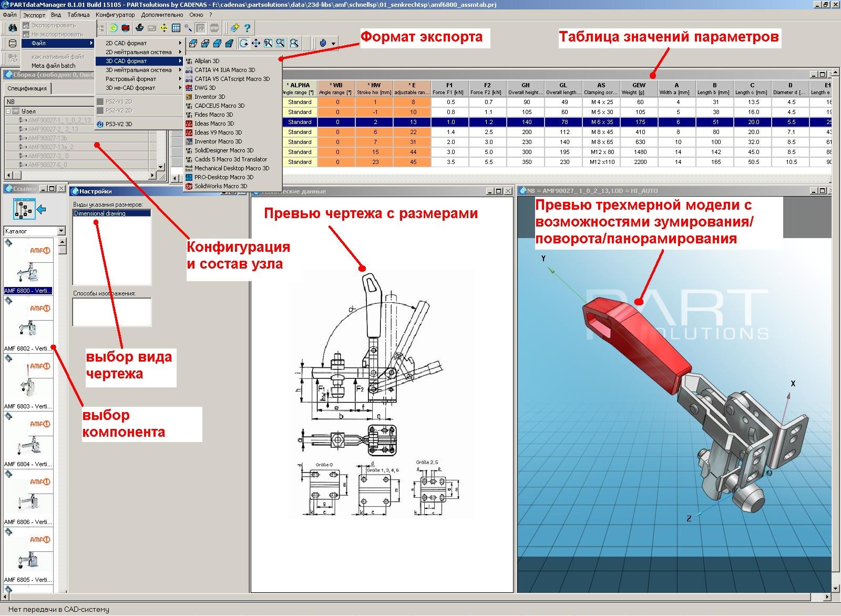Open the dropdown arrow beside the cube color icon
The height and width of the screenshot is (616, 841).
333,44
